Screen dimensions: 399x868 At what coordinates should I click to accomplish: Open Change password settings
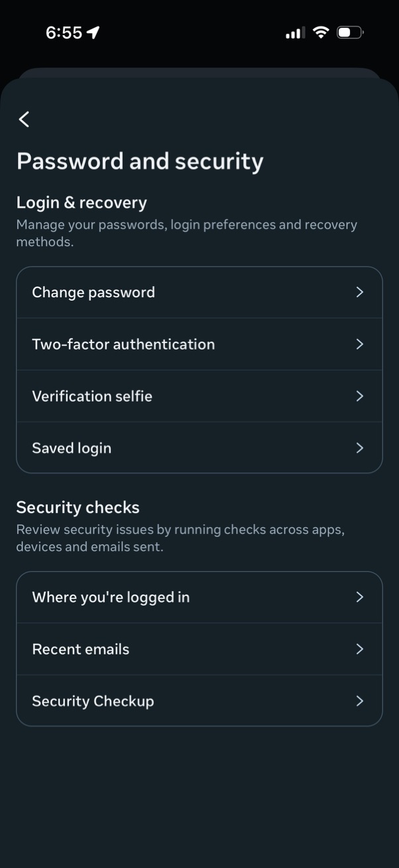[x=199, y=292]
